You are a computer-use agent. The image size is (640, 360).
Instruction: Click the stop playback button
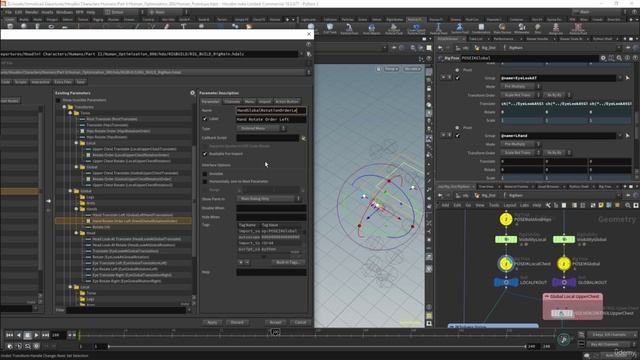click(x=27, y=335)
